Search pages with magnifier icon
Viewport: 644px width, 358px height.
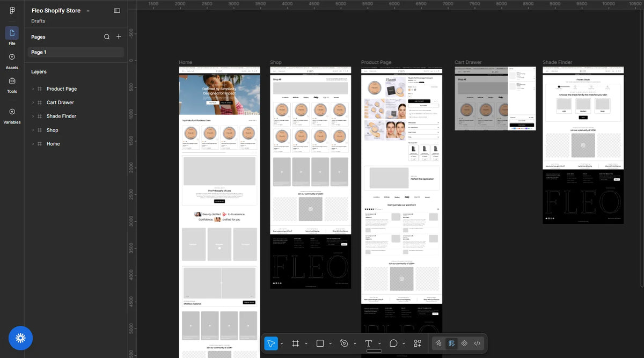107,36
